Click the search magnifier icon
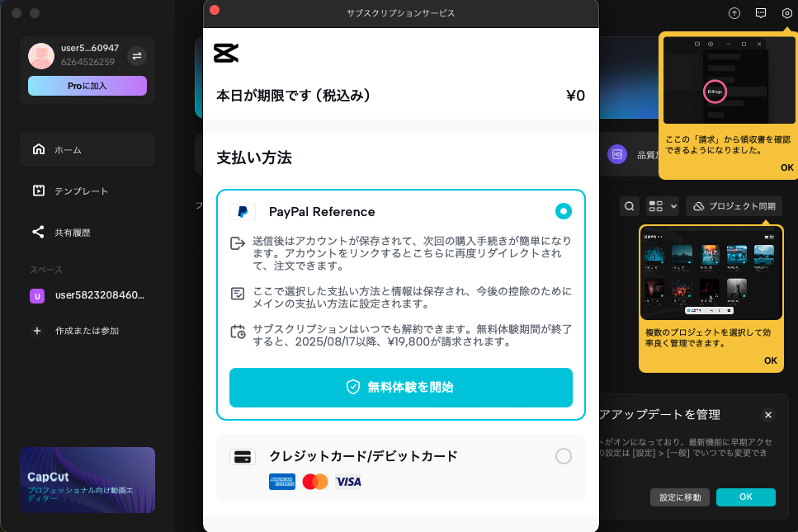The width and height of the screenshot is (798, 532). click(630, 206)
